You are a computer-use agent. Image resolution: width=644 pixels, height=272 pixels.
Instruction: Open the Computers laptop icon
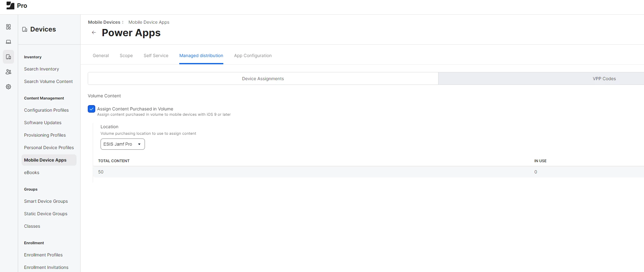[x=8, y=42]
